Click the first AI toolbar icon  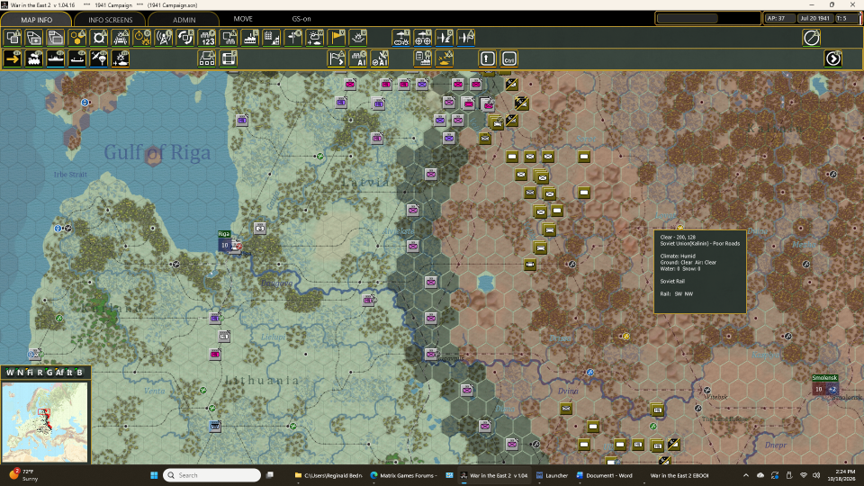[358, 58]
